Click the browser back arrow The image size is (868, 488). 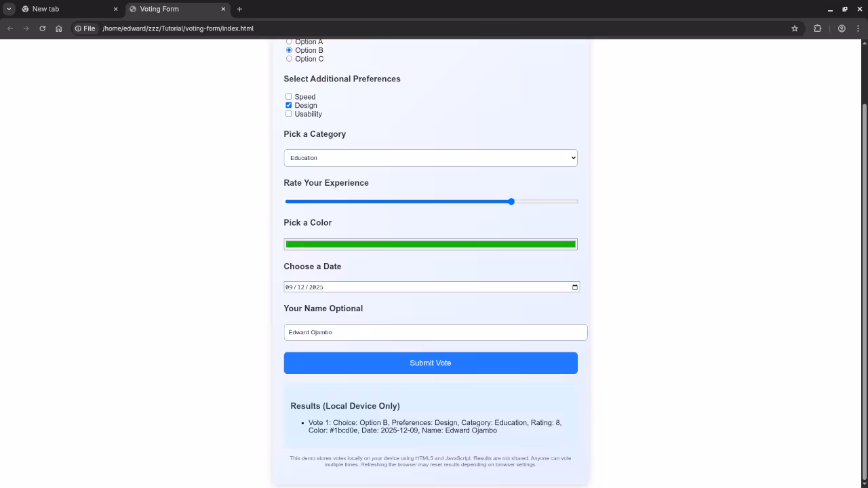[x=9, y=28]
